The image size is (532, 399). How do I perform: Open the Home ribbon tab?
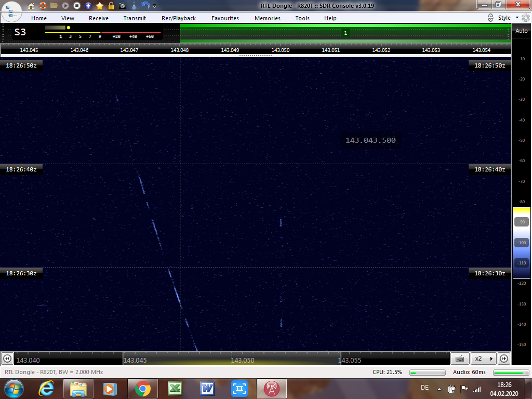pos(39,18)
